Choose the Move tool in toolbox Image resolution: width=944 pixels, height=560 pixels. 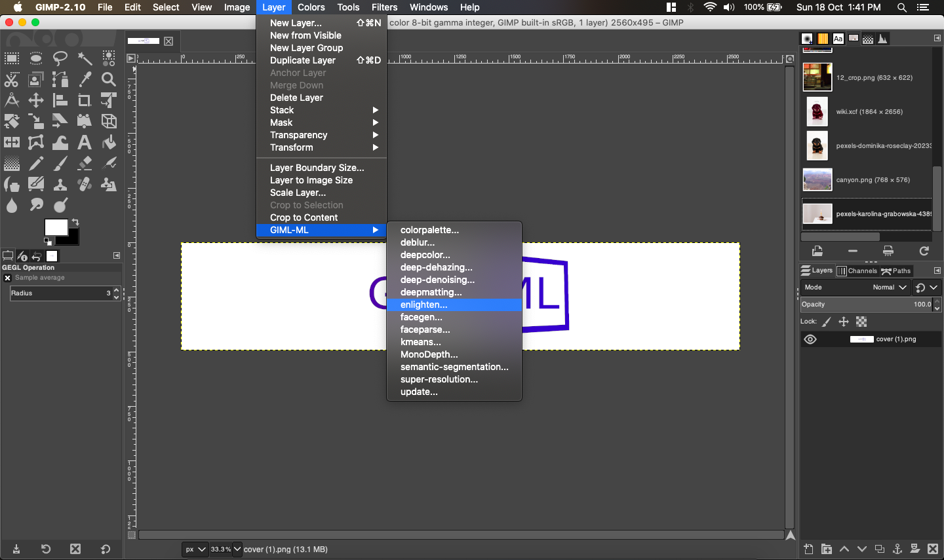(x=36, y=100)
